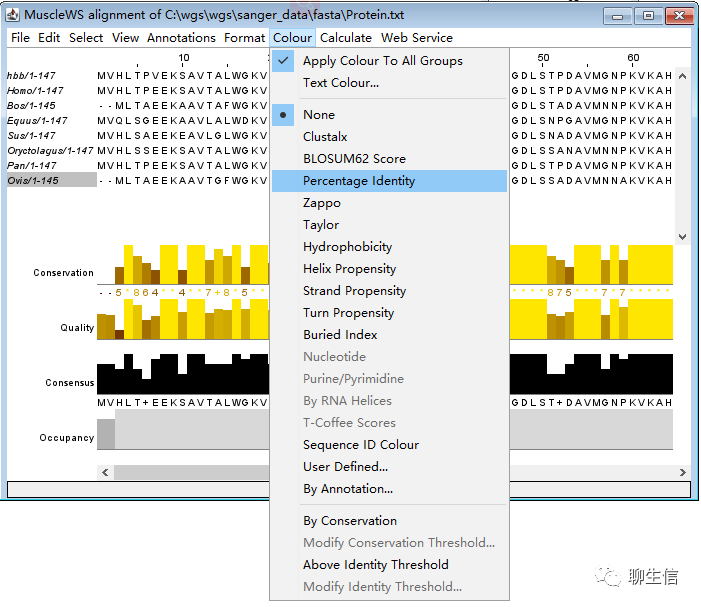Image resolution: width=701 pixels, height=607 pixels.
Task: Colour by Turn Propensity
Action: pyautogui.click(x=349, y=312)
